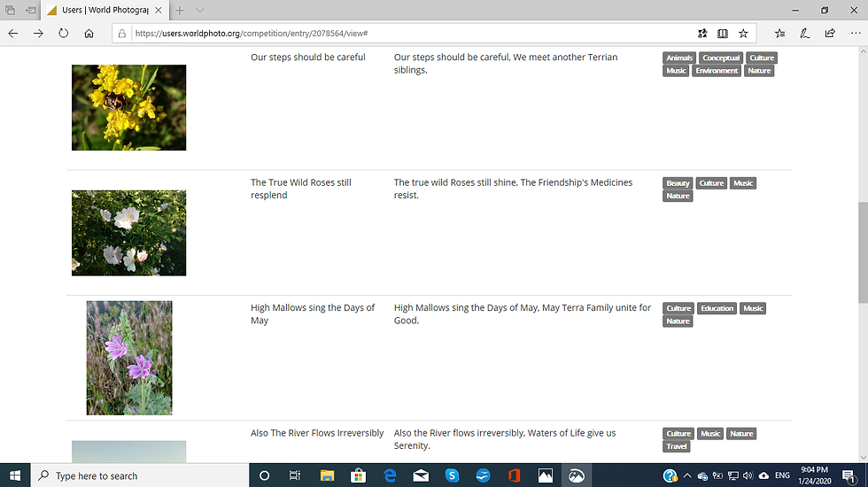Open the Photos app from the taskbar

click(546, 475)
